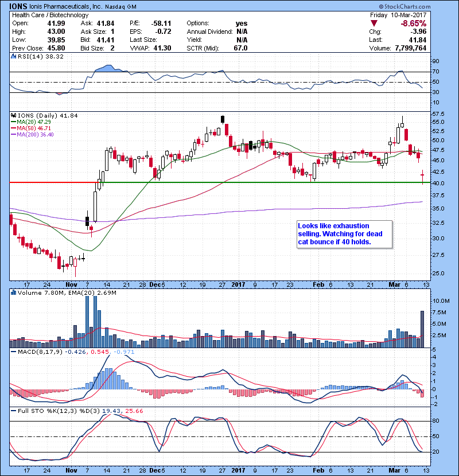Click the Ionis Pharmaceuticals, Inc. company name
459x476 pixels.
tap(65, 6)
